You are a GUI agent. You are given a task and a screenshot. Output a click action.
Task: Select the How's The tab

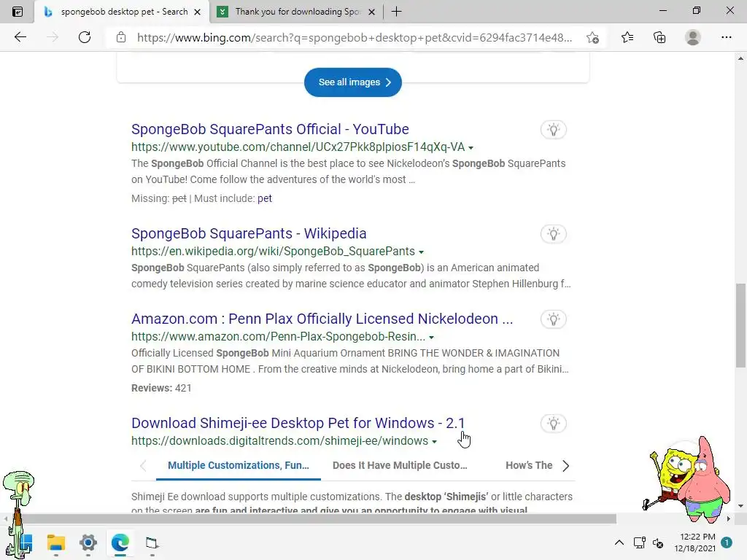coord(529,465)
